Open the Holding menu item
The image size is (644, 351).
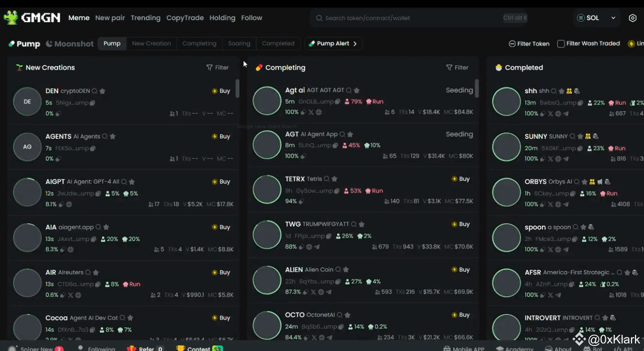tap(222, 18)
